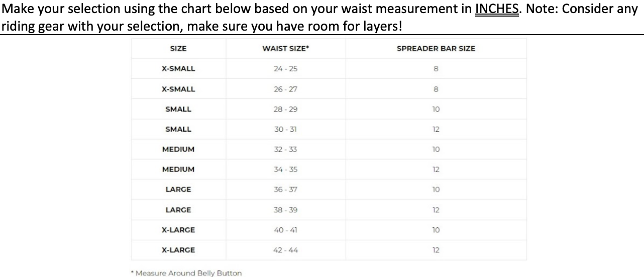Click the 28 - 29 waist size cell

point(285,109)
